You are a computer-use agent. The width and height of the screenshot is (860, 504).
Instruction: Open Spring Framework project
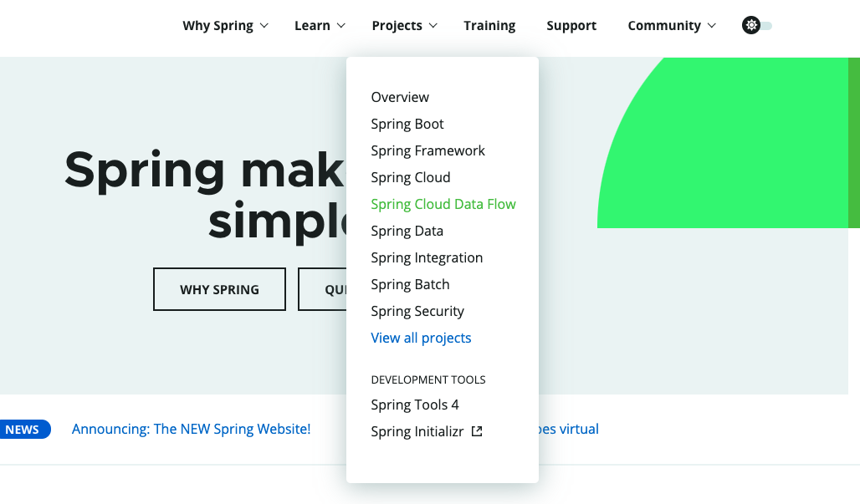click(x=427, y=150)
